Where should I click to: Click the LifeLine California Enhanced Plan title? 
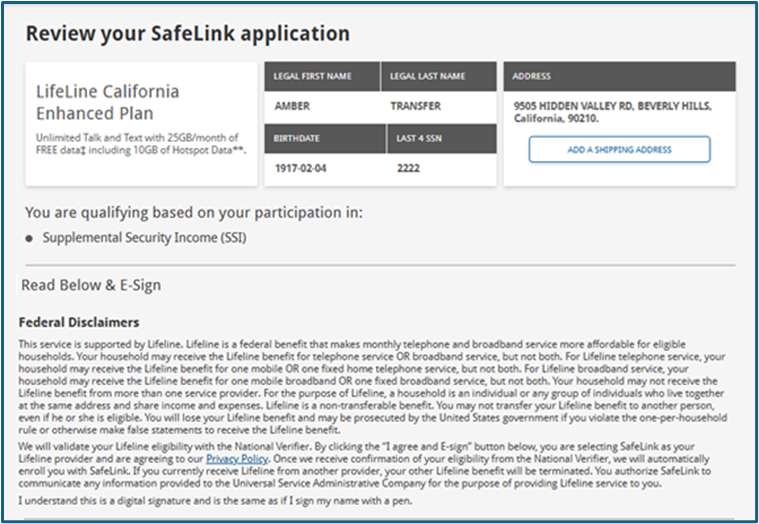[107, 102]
